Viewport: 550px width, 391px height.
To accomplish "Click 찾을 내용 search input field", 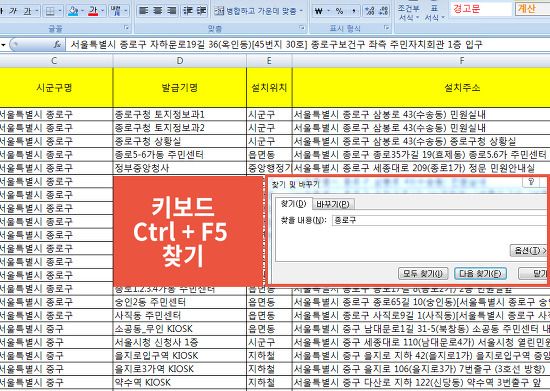I will click(x=440, y=220).
